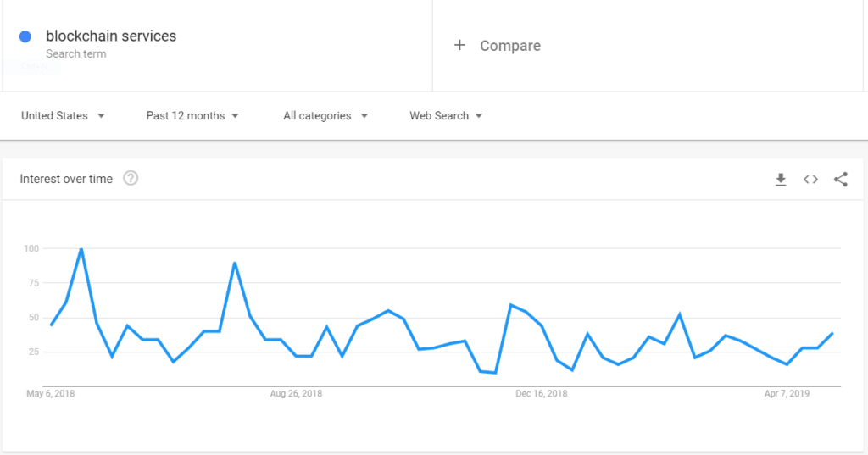Edit the blockchain services search term
The width and height of the screenshot is (868, 455).
111,36
